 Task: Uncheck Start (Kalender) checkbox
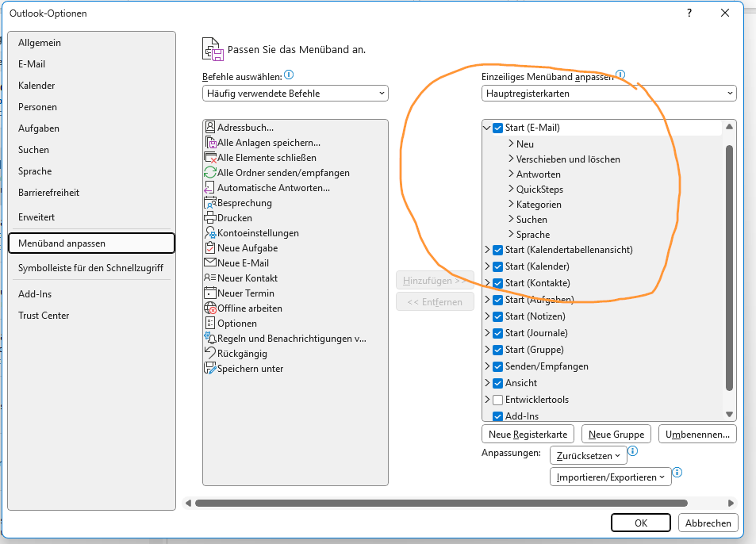click(498, 266)
